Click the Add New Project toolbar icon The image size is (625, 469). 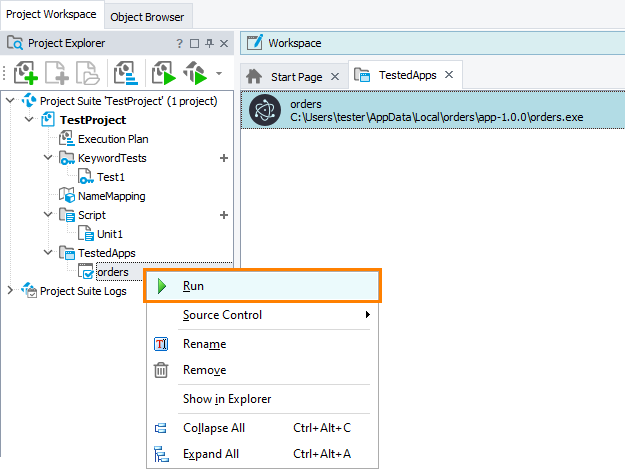[x=27, y=75]
